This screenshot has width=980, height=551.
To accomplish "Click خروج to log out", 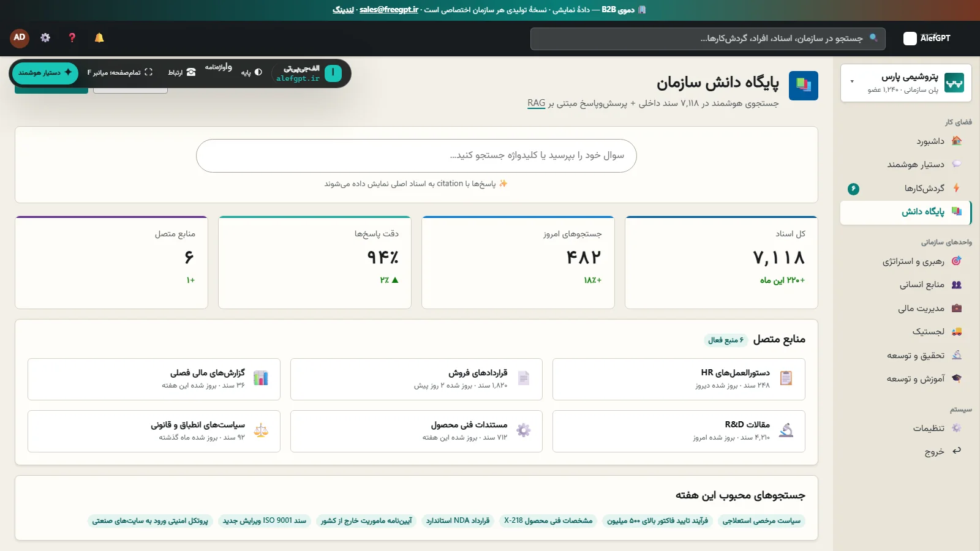I will click(x=906, y=452).
